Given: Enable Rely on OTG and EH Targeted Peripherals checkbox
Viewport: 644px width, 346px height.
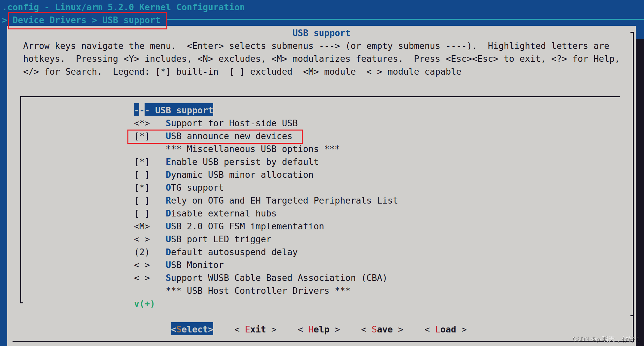Looking at the screenshot, I should (x=142, y=201).
